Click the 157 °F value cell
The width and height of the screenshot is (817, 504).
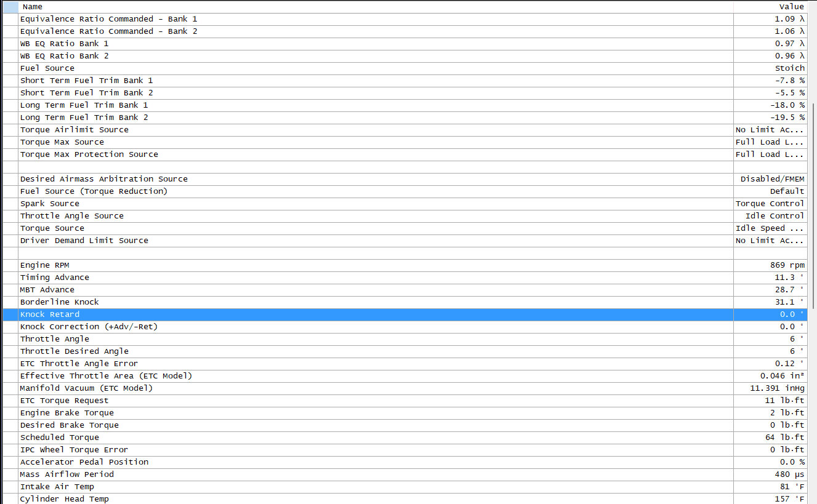tap(770, 499)
